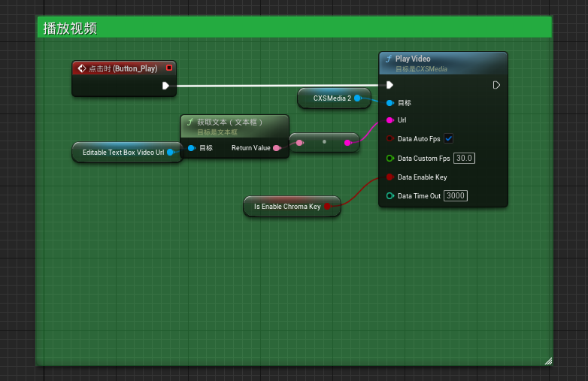Click the Data Time Out pin

pos(389,196)
